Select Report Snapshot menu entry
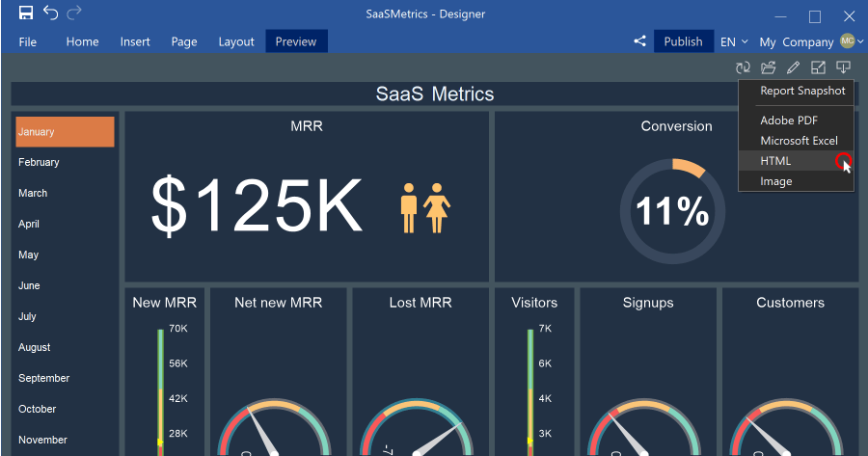Image resolution: width=868 pixels, height=456 pixels. [802, 91]
